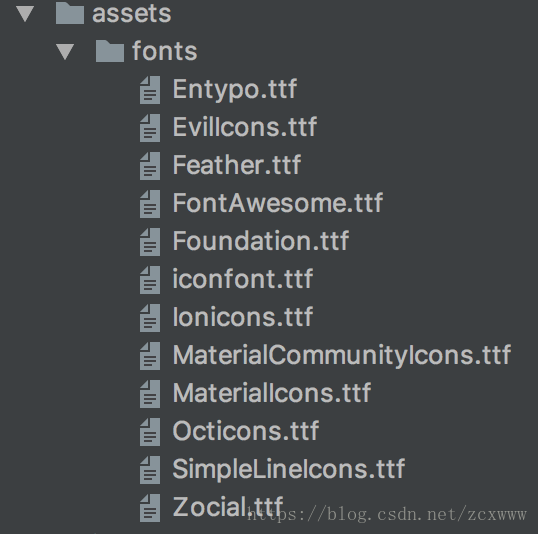Image resolution: width=538 pixels, height=534 pixels.
Task: Select the Octicons.ttf file
Action: click(246, 431)
